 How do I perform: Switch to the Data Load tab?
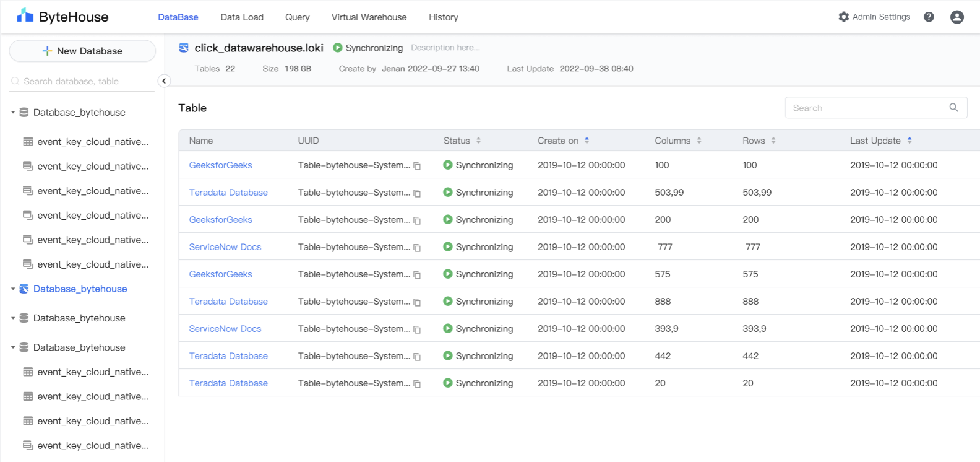(x=242, y=17)
